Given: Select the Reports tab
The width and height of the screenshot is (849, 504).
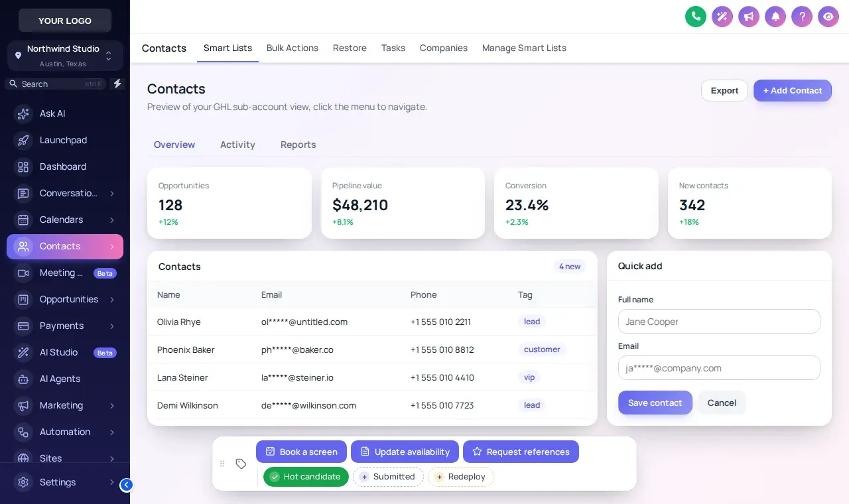Looking at the screenshot, I should pyautogui.click(x=298, y=145).
